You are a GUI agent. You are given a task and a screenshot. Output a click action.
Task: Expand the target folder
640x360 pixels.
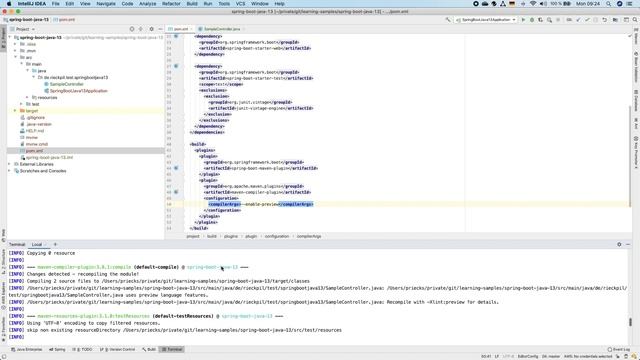point(16,111)
